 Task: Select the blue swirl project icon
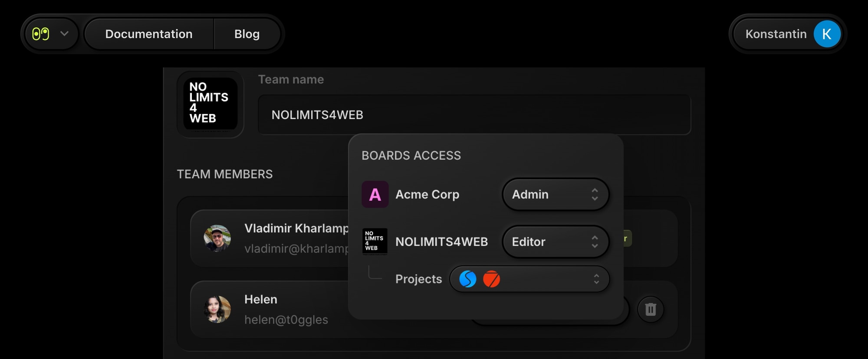[468, 279]
